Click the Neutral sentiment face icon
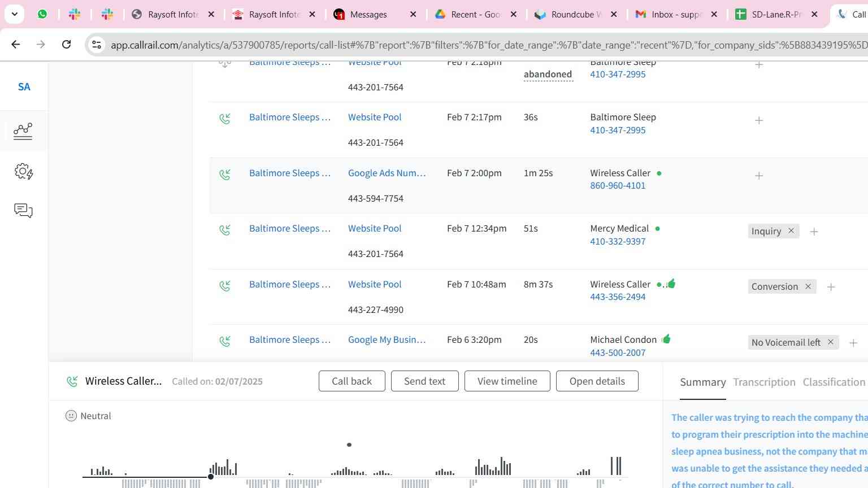The width and height of the screenshot is (868, 488). pos(71,416)
